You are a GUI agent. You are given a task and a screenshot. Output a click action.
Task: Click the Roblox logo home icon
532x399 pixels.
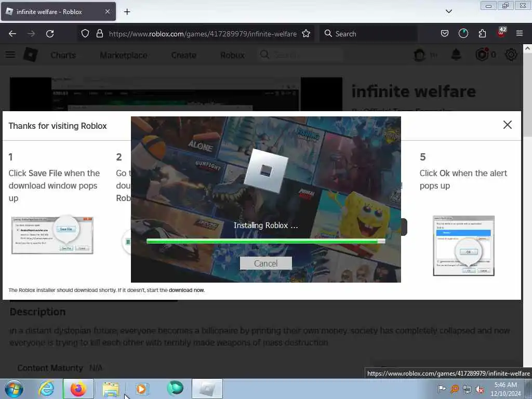pyautogui.click(x=31, y=55)
